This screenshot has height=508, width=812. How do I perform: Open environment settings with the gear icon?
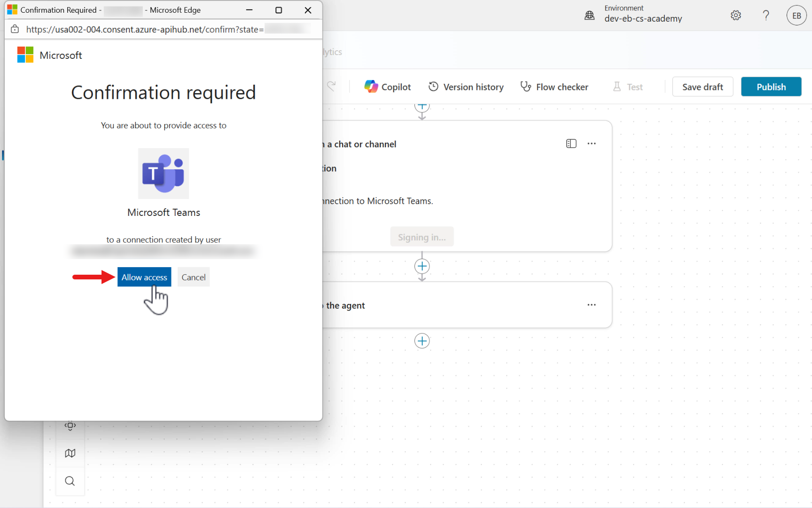(735, 15)
